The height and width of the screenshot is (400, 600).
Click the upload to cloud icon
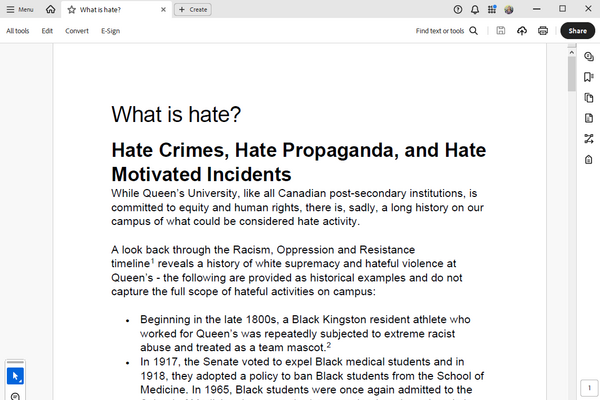click(522, 31)
